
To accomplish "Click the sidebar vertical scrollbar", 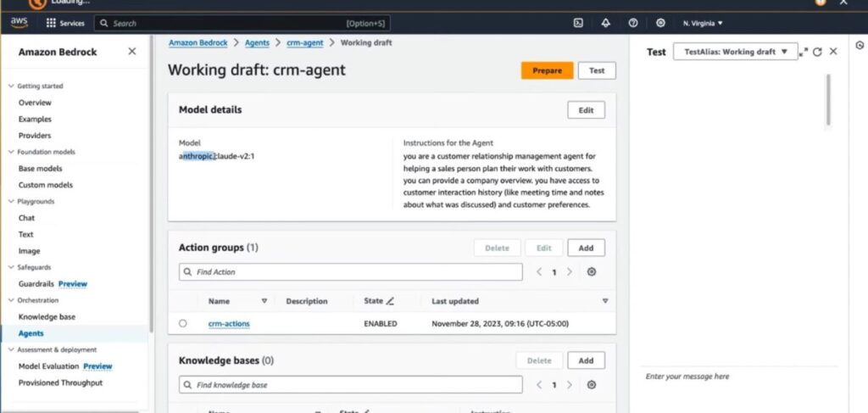I will point(151,182).
